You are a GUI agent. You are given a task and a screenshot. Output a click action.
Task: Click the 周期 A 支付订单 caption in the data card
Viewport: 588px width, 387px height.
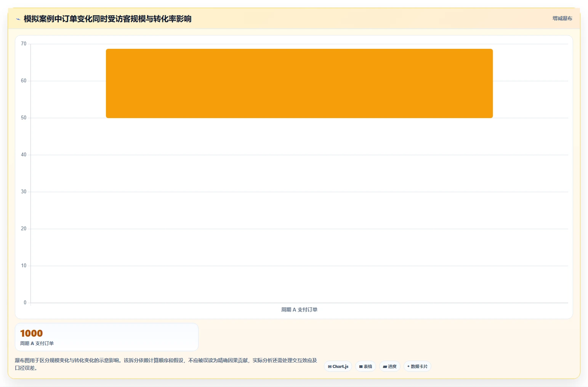[37, 343]
